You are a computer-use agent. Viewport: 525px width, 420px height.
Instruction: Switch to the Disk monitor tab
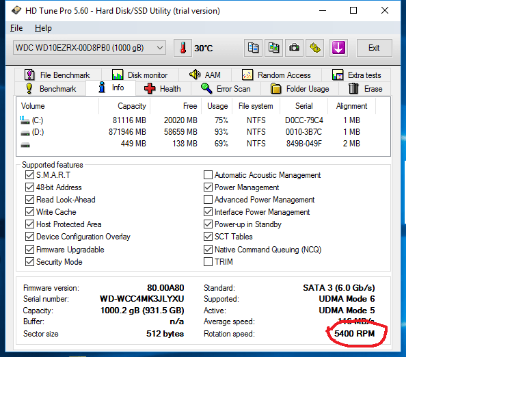[140, 75]
